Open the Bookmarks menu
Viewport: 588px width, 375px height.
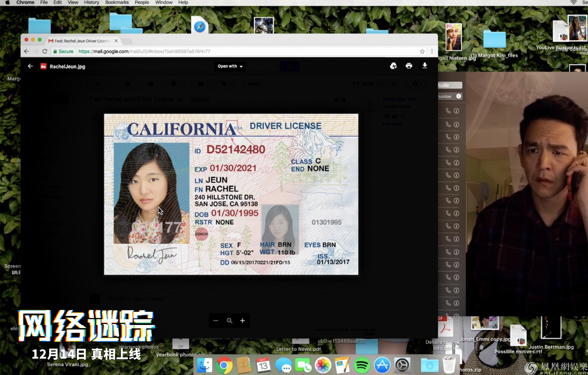[x=117, y=2]
